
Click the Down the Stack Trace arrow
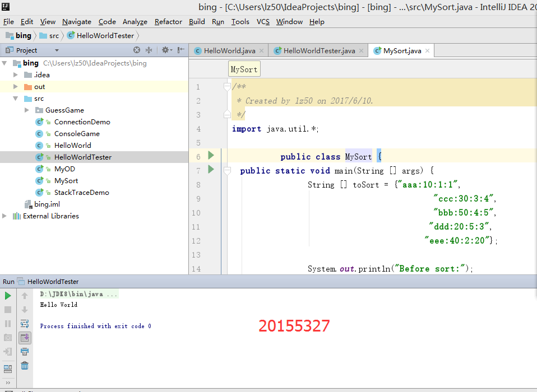25,310
